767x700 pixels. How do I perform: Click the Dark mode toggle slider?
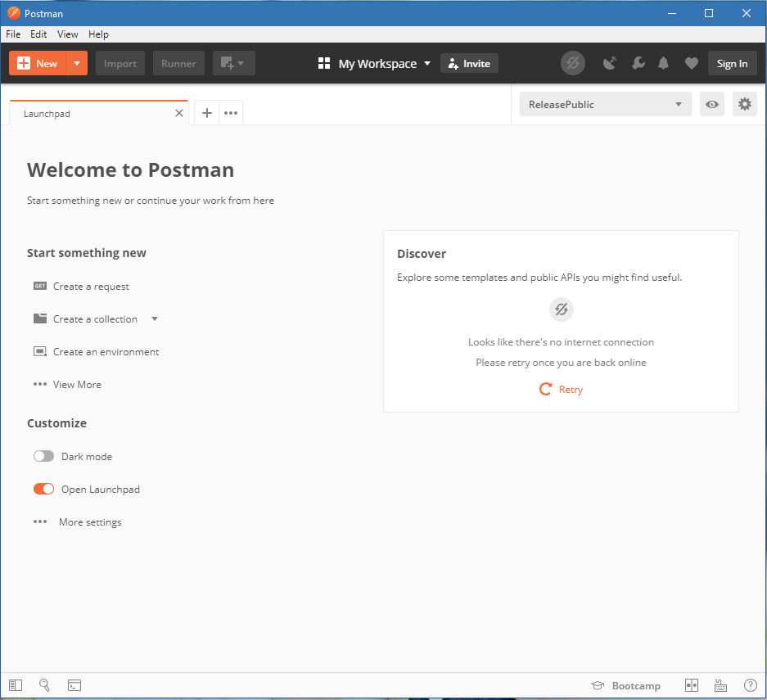coord(43,456)
